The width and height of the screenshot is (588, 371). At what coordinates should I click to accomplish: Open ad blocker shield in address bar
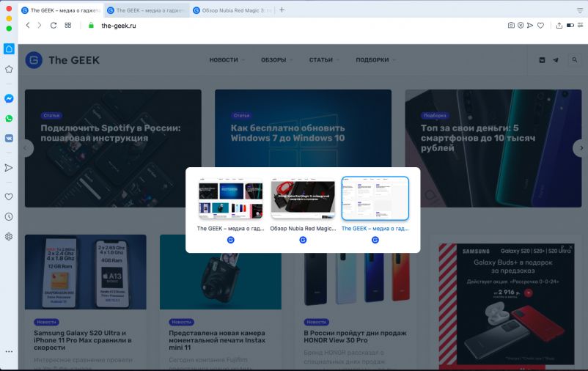521,25
